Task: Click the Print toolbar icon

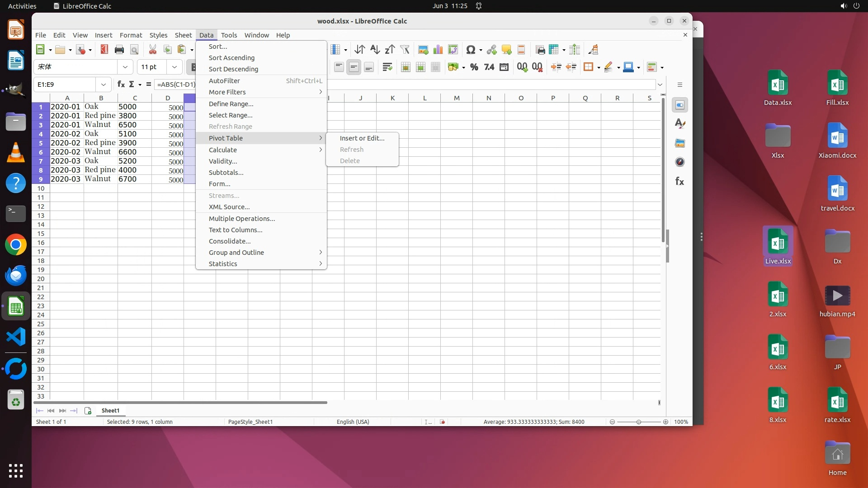Action: [119, 50]
